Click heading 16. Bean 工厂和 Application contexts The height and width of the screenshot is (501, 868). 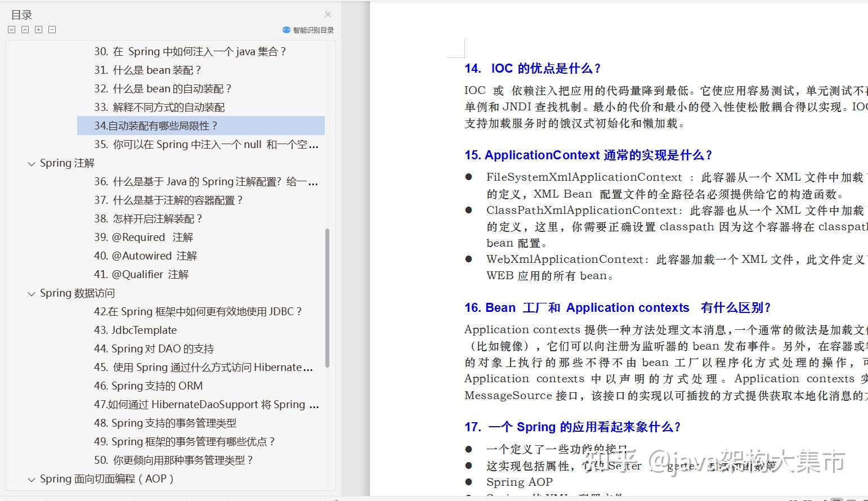point(617,308)
